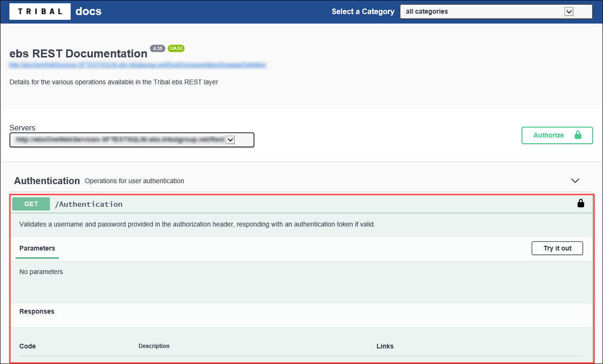Select the Parameters tab
Screen dimensions: 603x364
(x=37, y=249)
